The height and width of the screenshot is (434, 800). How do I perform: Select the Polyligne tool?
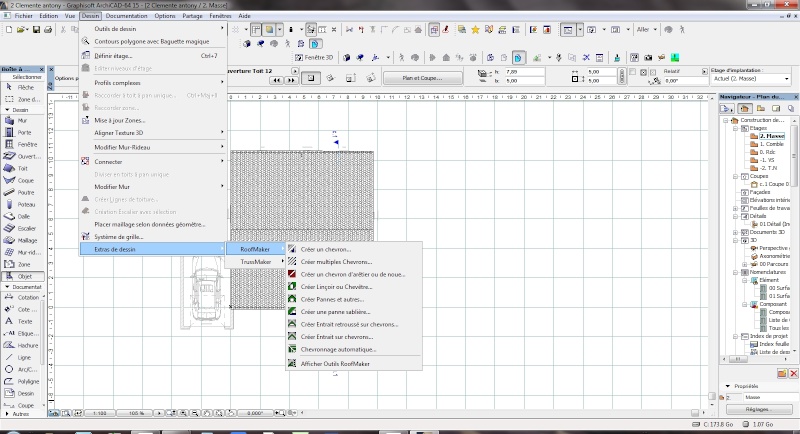point(22,381)
